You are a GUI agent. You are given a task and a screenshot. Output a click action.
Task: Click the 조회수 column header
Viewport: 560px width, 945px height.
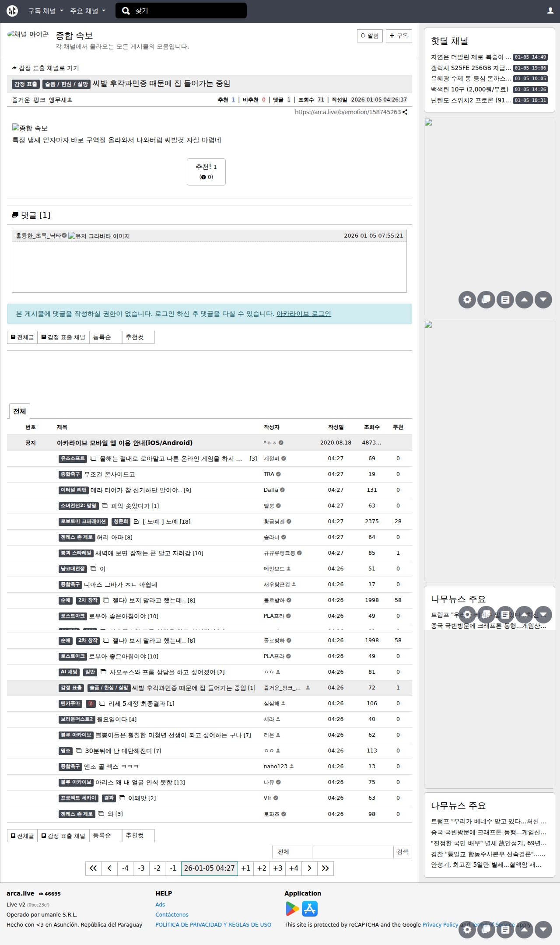pos(372,427)
